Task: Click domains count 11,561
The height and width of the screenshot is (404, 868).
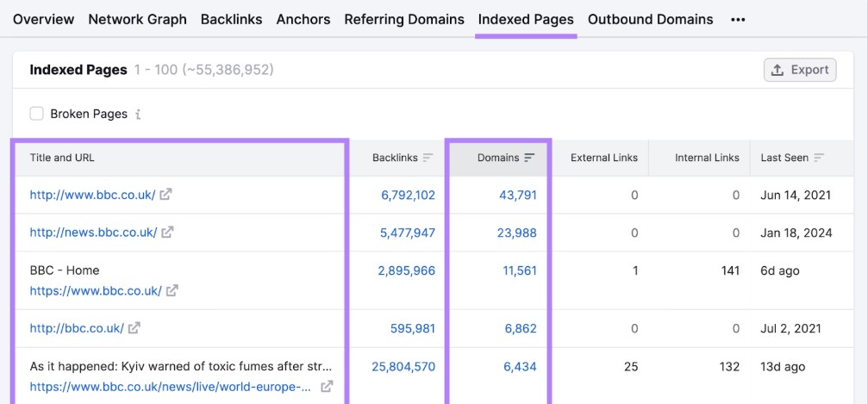Action: [521, 270]
